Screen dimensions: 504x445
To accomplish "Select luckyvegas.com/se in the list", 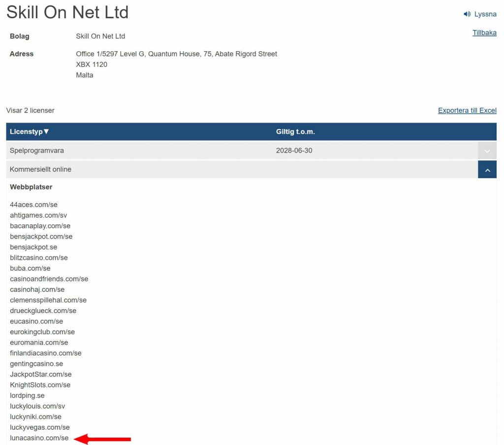I will (40, 427).
